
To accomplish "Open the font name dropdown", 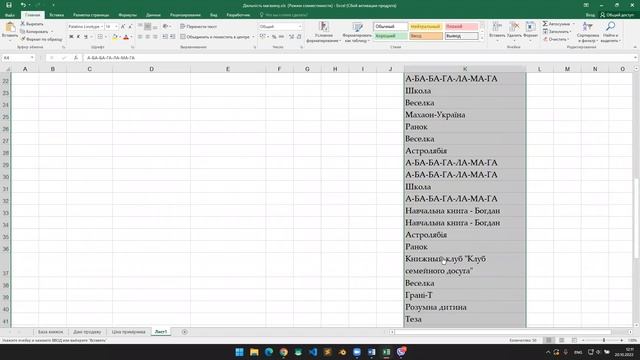I will pyautogui.click(x=102, y=27).
